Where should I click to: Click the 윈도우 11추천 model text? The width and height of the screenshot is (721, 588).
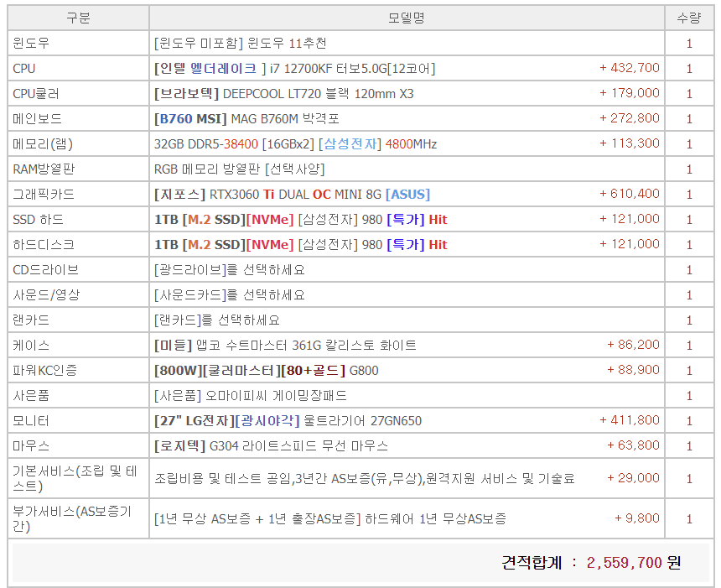(241, 44)
